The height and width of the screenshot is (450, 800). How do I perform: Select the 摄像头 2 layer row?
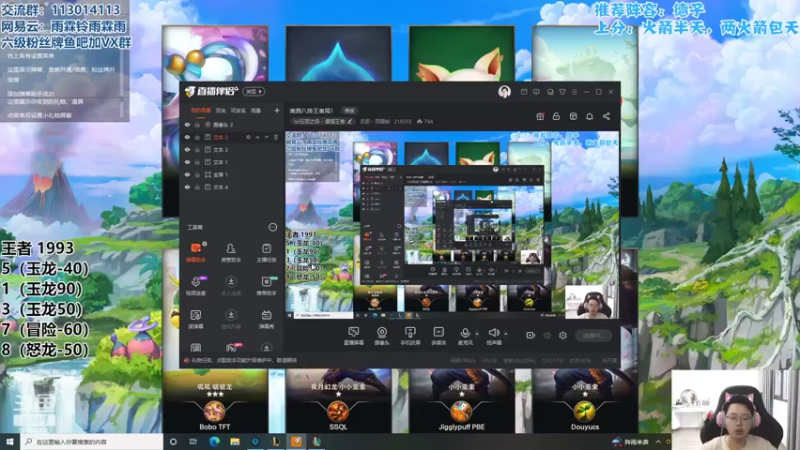(232, 124)
